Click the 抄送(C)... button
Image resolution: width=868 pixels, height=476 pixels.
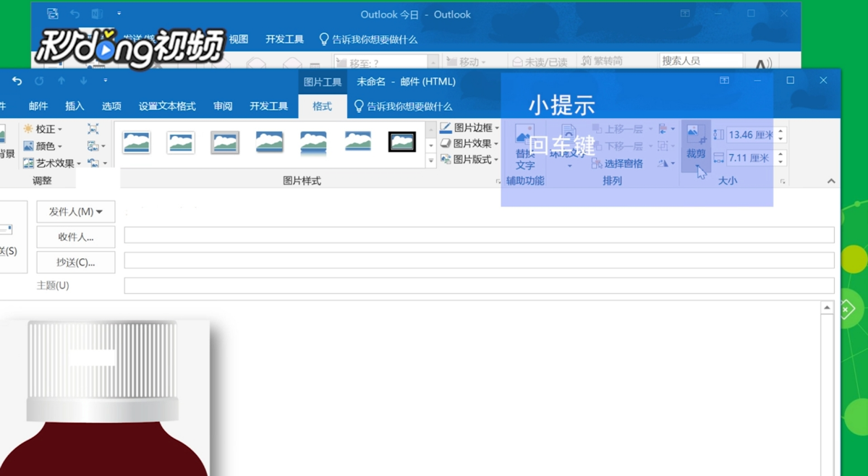coord(76,262)
